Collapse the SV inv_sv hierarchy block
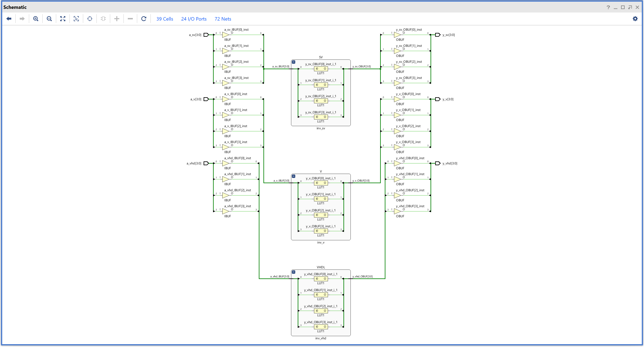This screenshot has width=644, height=347. [294, 62]
